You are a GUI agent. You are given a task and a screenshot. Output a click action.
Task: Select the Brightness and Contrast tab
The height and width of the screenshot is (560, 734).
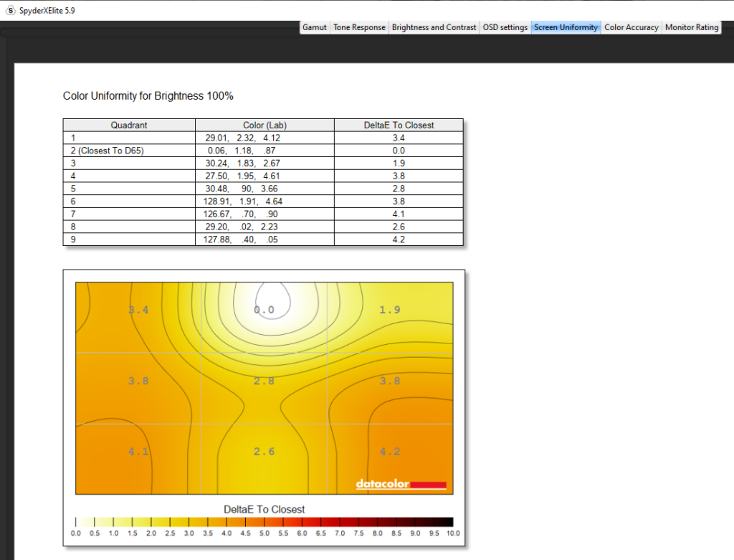pos(434,27)
